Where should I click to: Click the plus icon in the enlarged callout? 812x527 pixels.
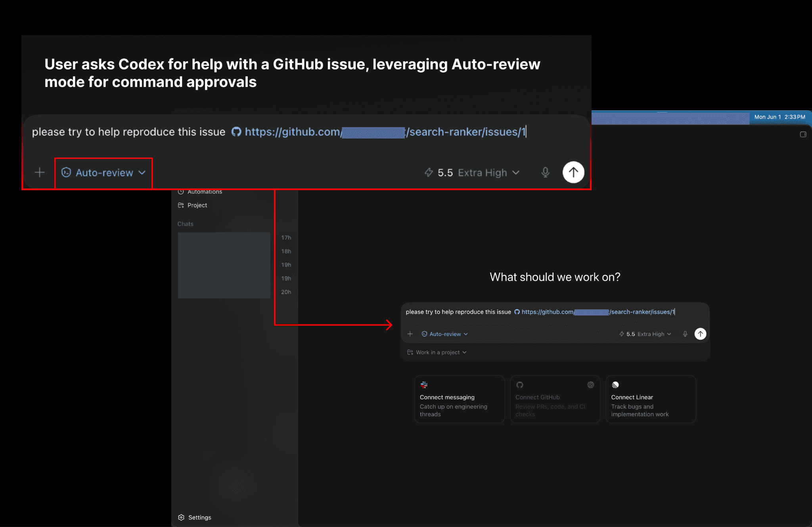[x=40, y=172]
